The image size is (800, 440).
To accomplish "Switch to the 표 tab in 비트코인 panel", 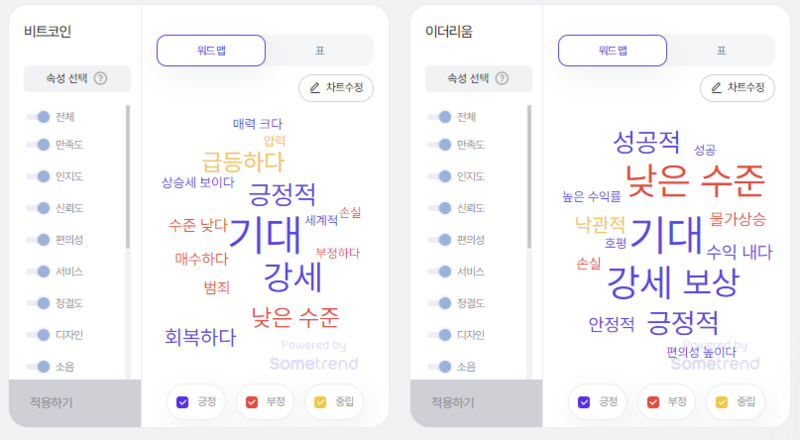I will tap(320, 51).
